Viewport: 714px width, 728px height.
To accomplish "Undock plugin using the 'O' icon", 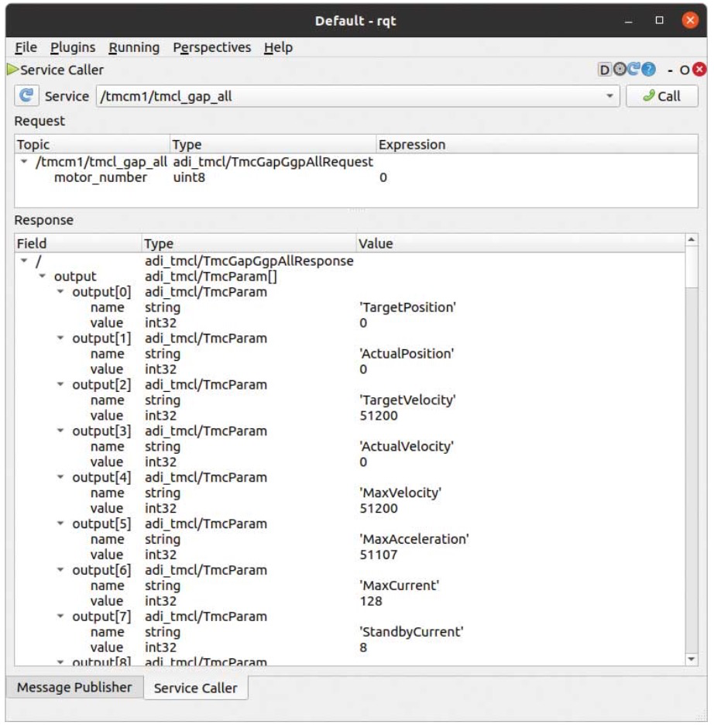I will point(685,70).
